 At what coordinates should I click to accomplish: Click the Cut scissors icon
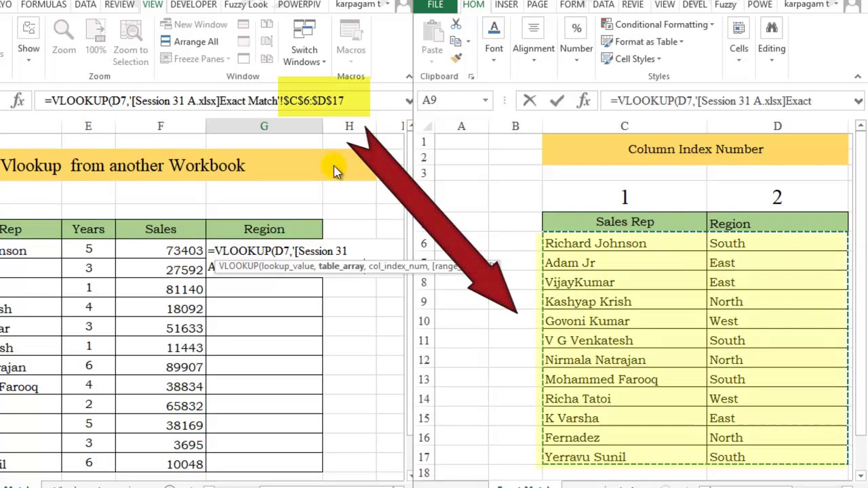coord(456,24)
